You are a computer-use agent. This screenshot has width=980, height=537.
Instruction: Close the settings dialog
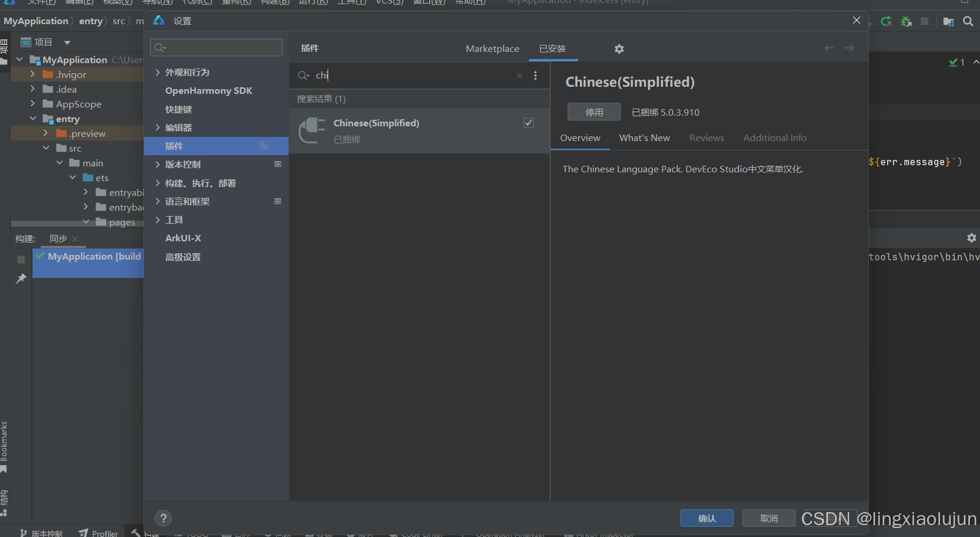tap(857, 21)
